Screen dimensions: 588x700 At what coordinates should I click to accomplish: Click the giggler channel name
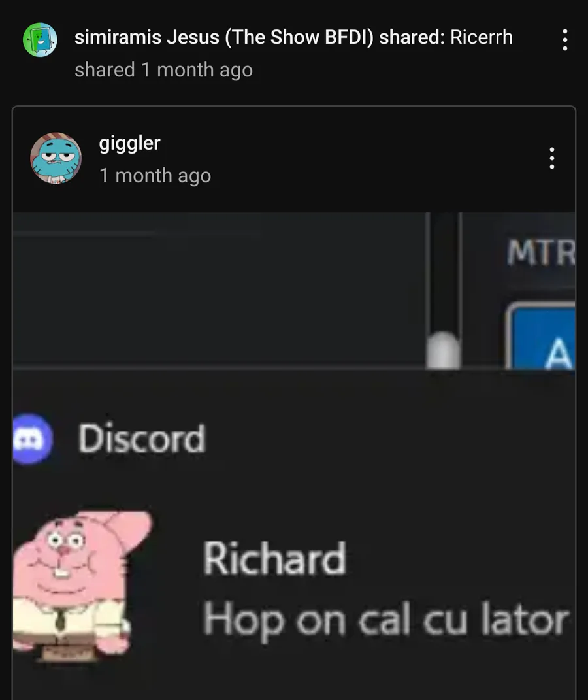pos(129,144)
